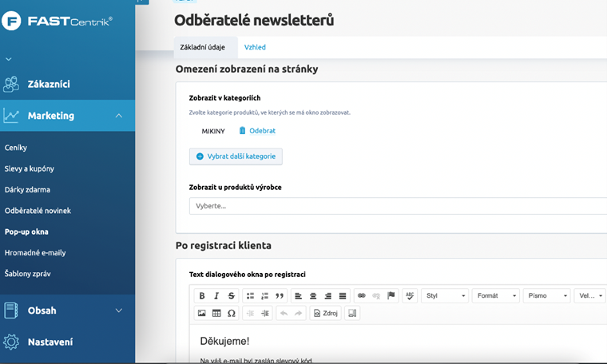
Task: Click the Odebrat link for MIKINY
Action: [262, 131]
